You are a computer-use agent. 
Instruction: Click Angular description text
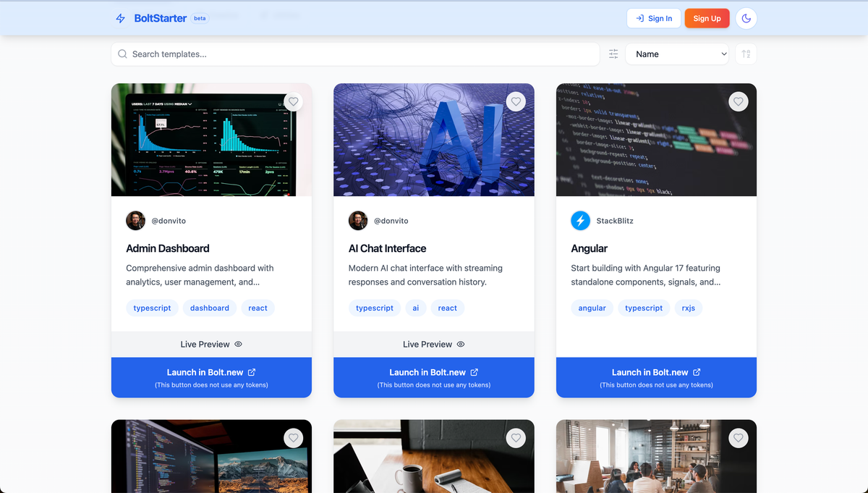coord(646,275)
